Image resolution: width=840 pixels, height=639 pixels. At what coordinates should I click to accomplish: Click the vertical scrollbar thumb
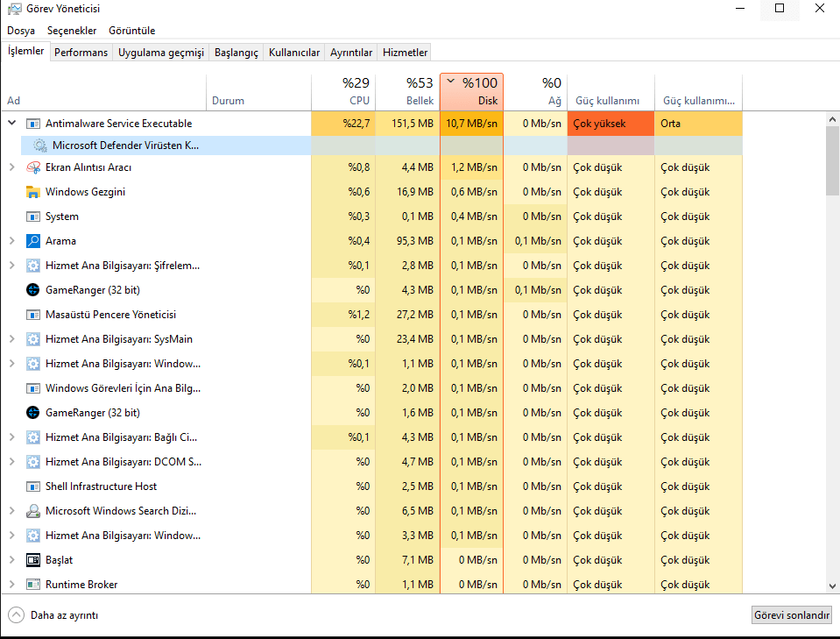pos(832,160)
